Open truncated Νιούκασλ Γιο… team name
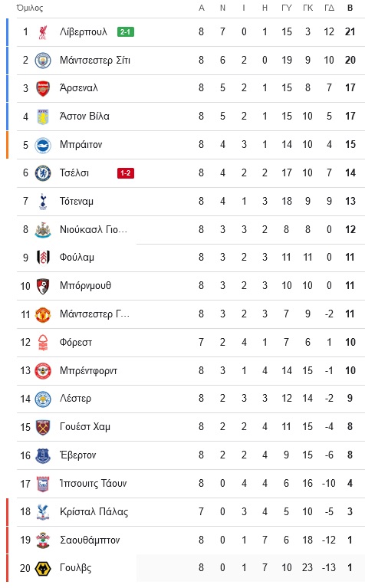 coord(94,229)
